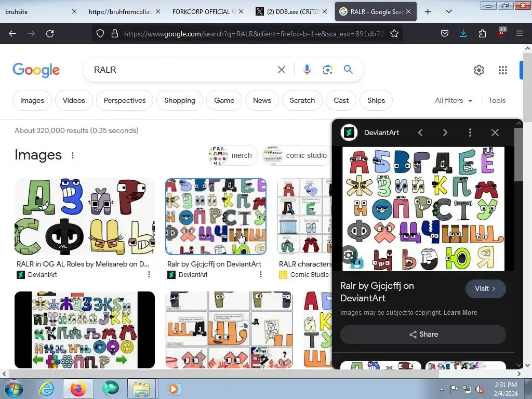This screenshot has width=532, height=399.
Task: Open RALR in OG AL Roles thumbnail
Action: tap(85, 217)
